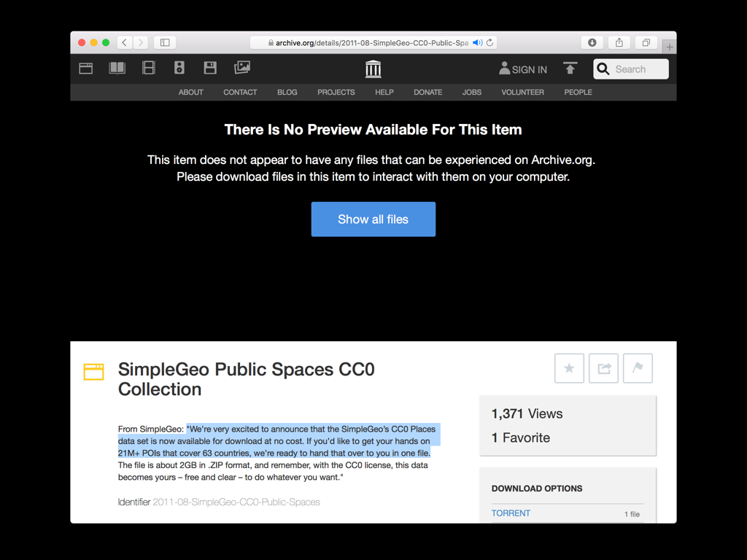Image resolution: width=747 pixels, height=560 pixels.
Task: Open the Safari downloads list
Action: click(x=592, y=43)
